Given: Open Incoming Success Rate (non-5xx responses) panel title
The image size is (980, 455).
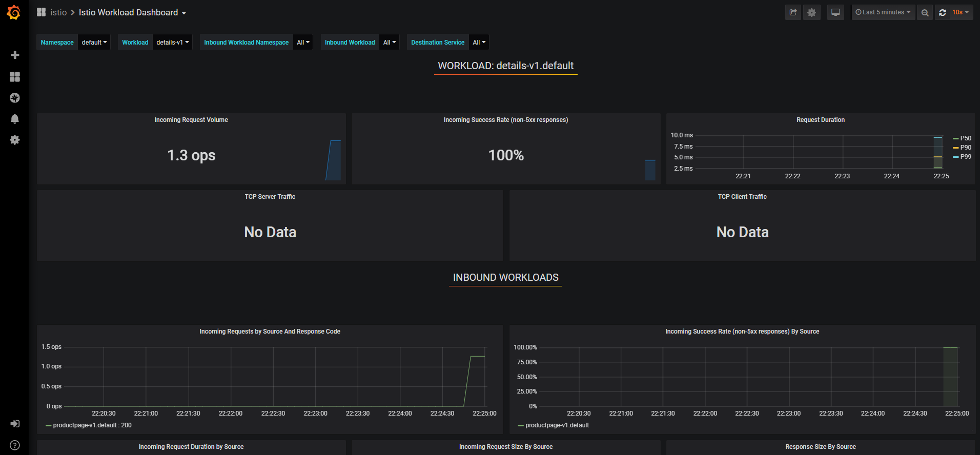Looking at the screenshot, I should 506,120.
